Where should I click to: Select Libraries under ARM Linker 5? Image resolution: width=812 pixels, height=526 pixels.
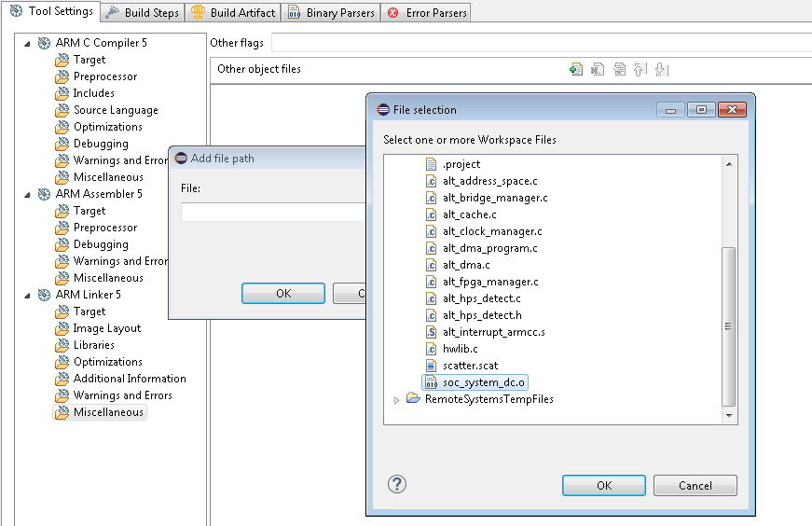tap(94, 345)
